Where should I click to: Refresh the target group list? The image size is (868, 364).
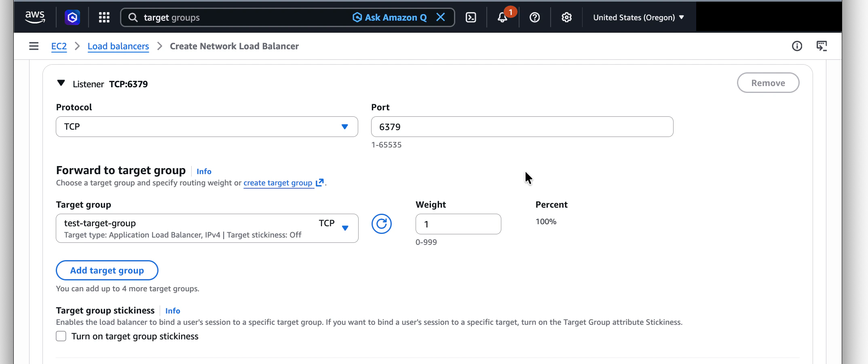(x=381, y=223)
